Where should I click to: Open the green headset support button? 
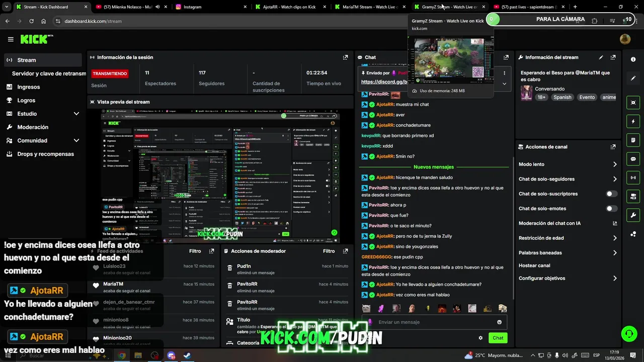click(628, 333)
